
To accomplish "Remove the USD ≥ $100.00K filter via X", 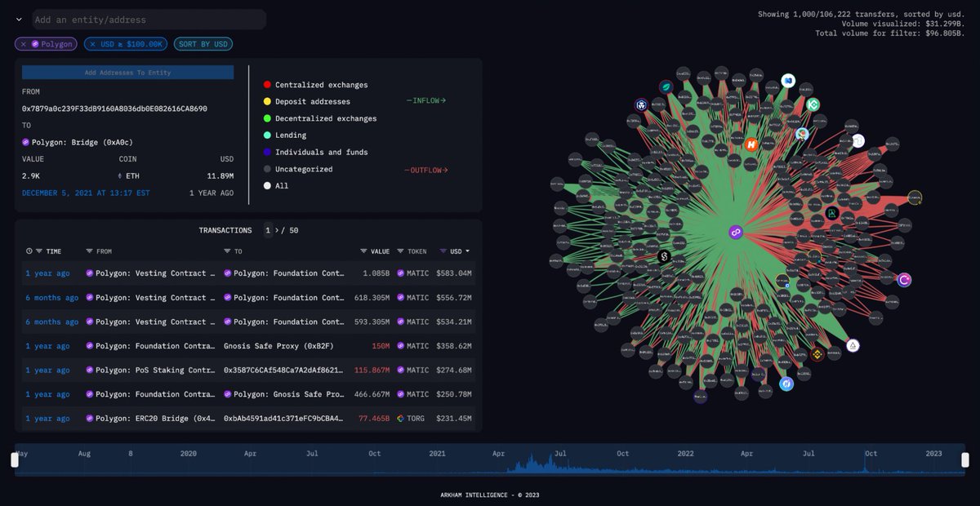I will click(92, 44).
